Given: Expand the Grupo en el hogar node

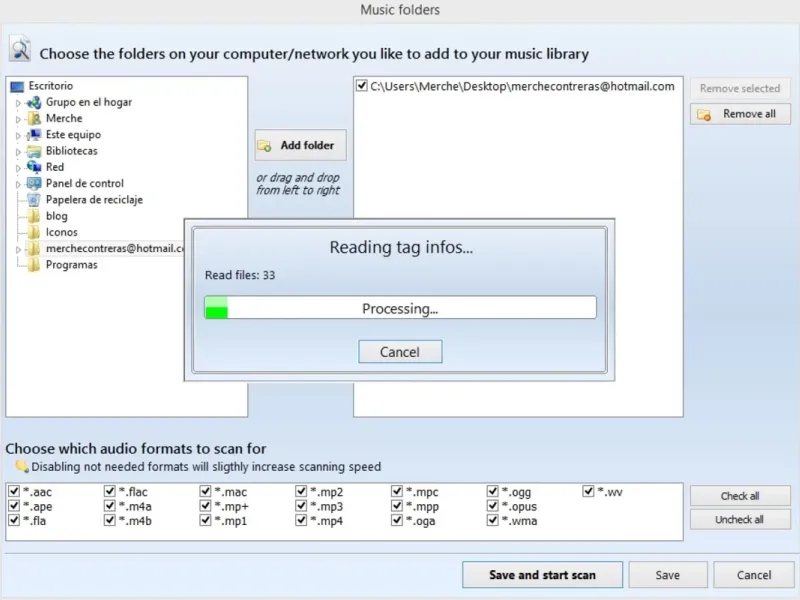Looking at the screenshot, I should pyautogui.click(x=18, y=103).
